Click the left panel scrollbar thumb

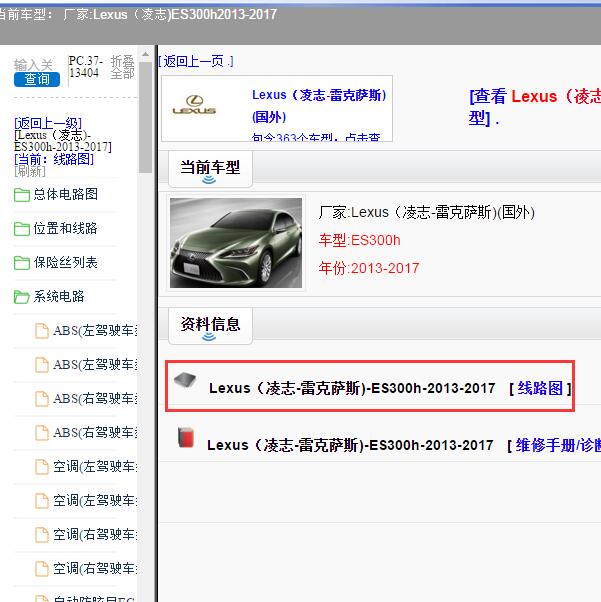(146, 117)
